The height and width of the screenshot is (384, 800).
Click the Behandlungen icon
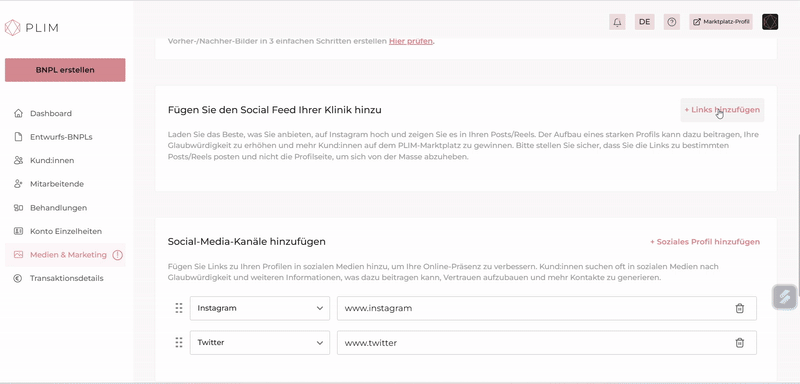[x=18, y=208]
